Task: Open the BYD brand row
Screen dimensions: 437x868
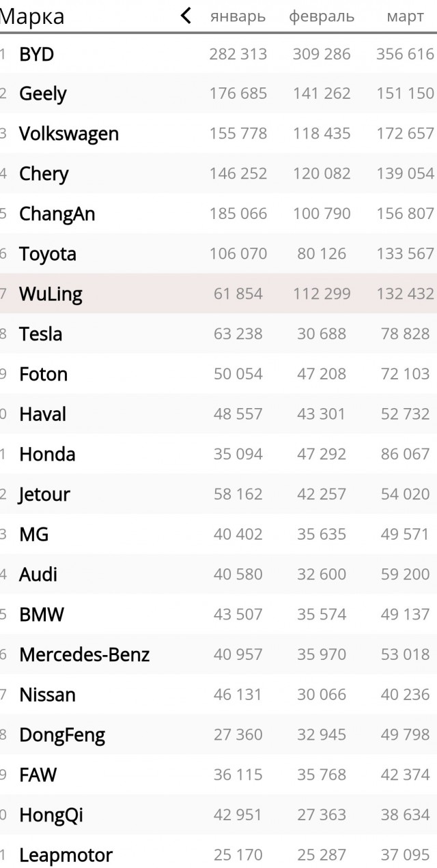Action: coord(37,55)
